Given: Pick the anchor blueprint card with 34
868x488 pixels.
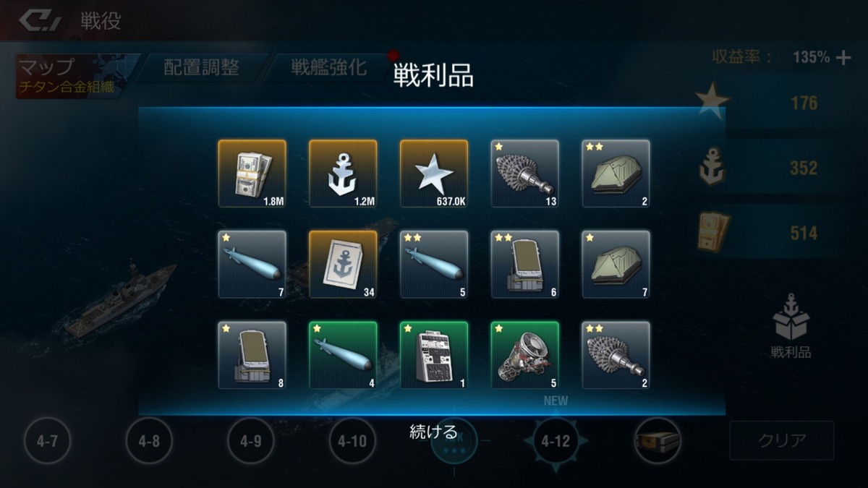Looking at the screenshot, I should click(344, 265).
